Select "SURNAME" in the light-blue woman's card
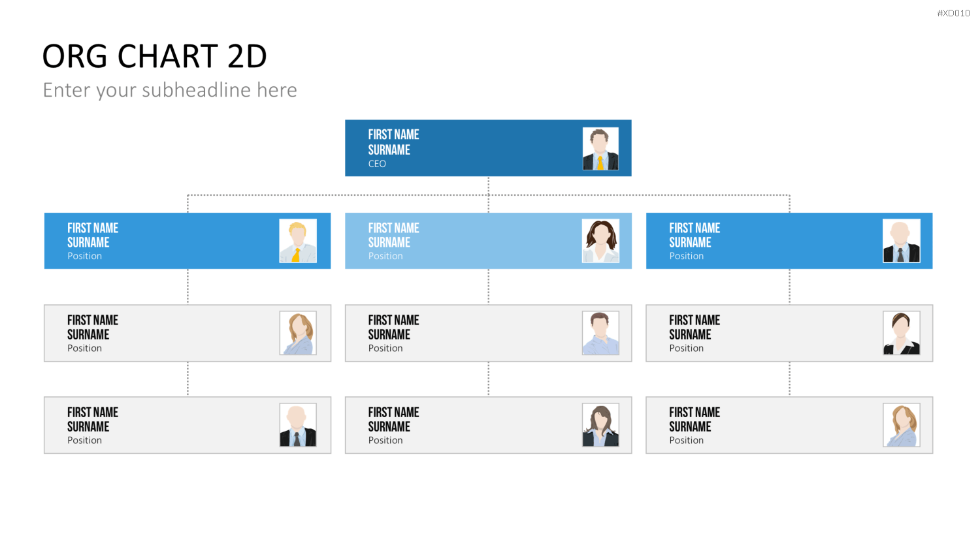The width and height of the screenshot is (980, 551). [389, 242]
